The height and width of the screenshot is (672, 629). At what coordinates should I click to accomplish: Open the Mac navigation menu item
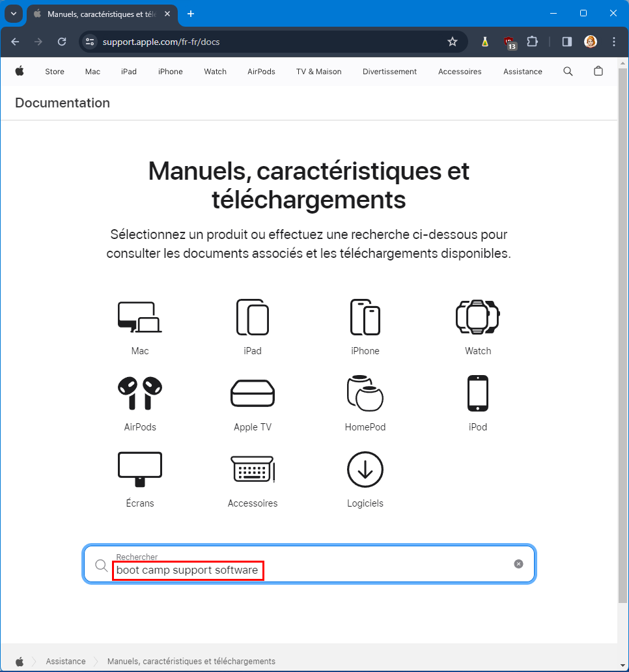click(x=92, y=72)
